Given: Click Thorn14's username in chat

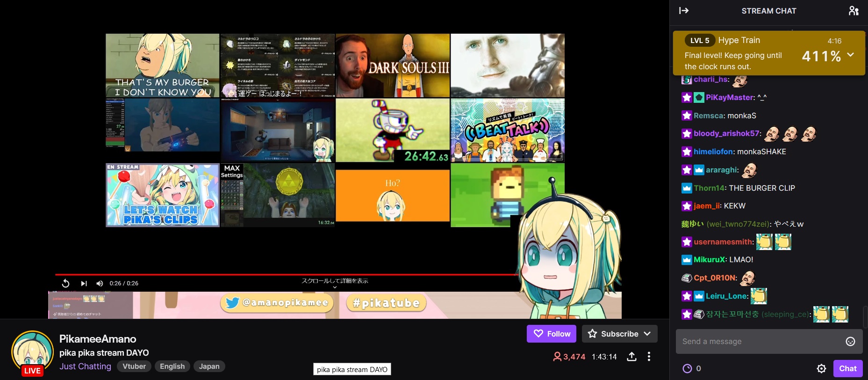Looking at the screenshot, I should coord(709,188).
